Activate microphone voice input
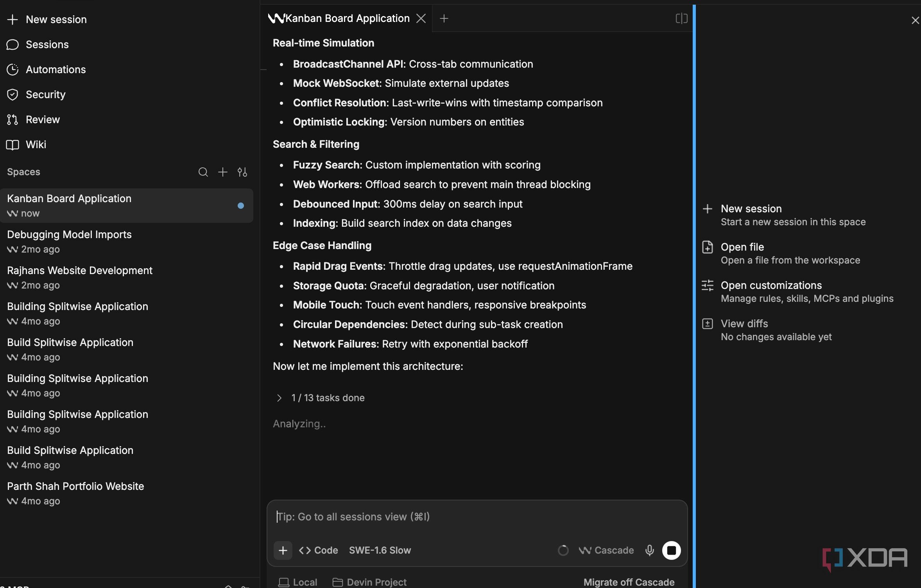This screenshot has width=921, height=588. tap(650, 550)
